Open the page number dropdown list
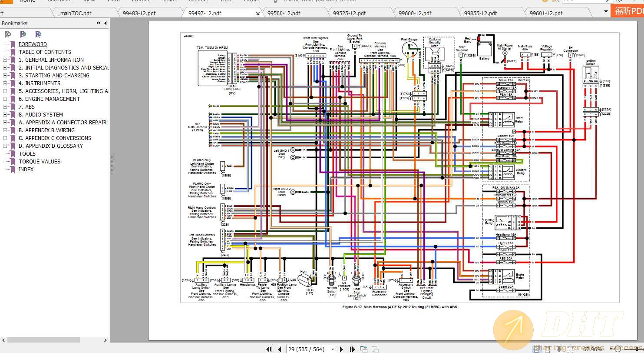 coord(333,349)
